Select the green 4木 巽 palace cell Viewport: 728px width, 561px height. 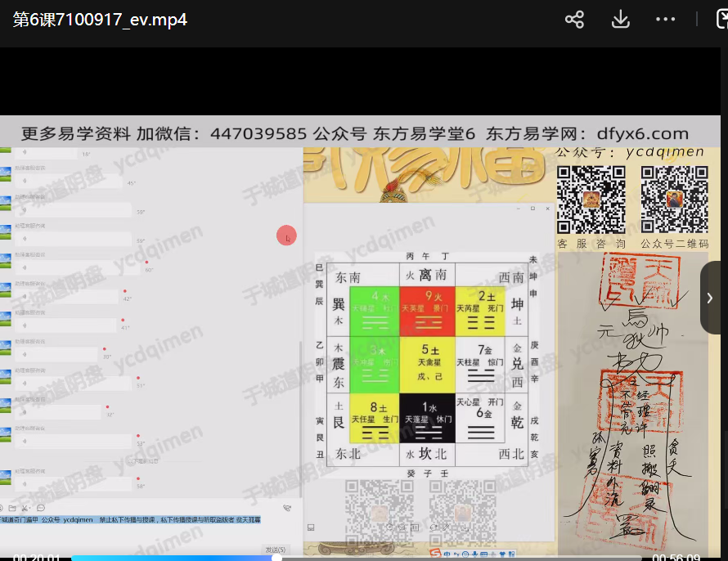(374, 310)
